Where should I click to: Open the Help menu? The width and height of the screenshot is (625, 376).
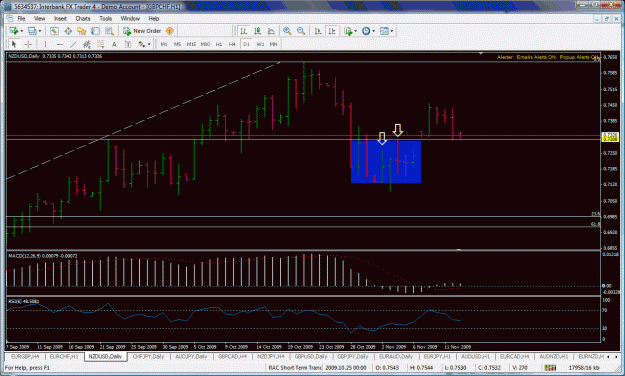pos(153,18)
